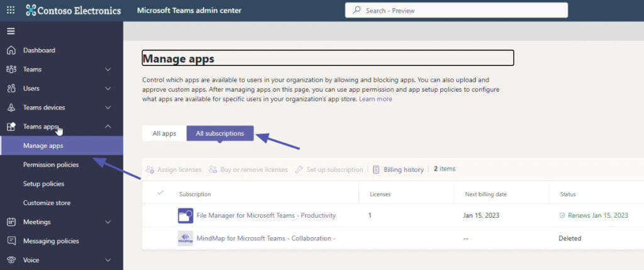Click the Voice phone icon

(11, 260)
